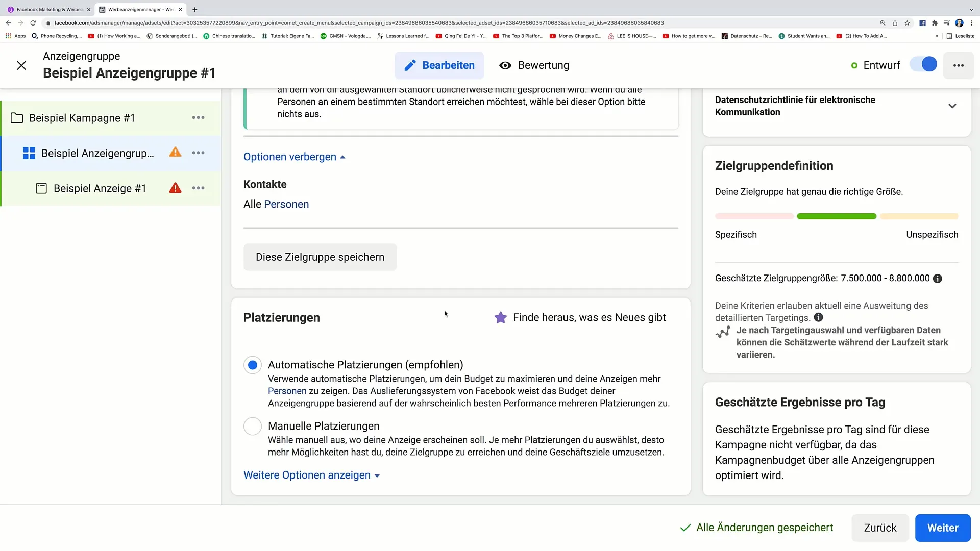Click the warning icon next to Beispiel Anzeigengruppe
This screenshot has width=980, height=551.
[x=176, y=153]
